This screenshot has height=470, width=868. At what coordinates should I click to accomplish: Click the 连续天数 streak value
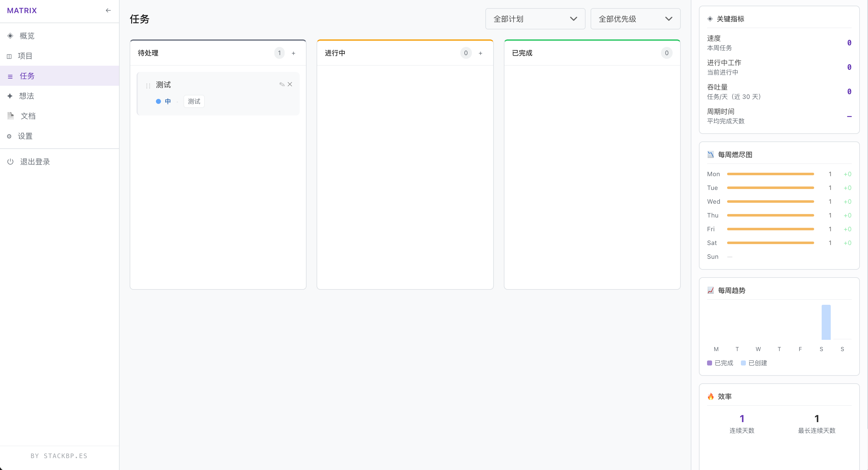click(741, 418)
